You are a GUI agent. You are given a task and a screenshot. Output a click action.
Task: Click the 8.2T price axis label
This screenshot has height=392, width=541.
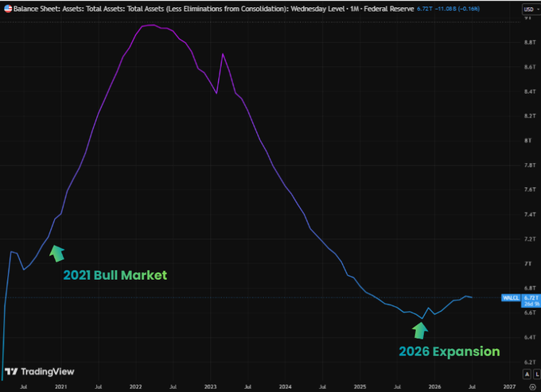(530, 116)
